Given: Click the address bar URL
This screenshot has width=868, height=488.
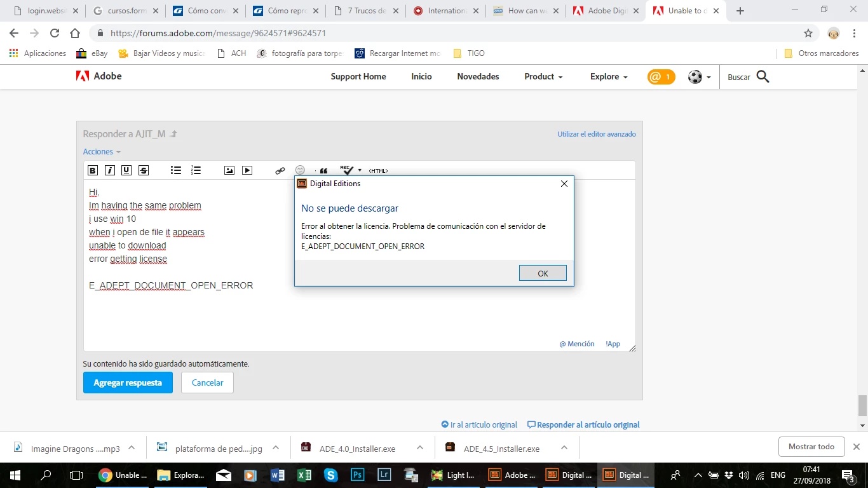Looking at the screenshot, I should click(x=218, y=33).
